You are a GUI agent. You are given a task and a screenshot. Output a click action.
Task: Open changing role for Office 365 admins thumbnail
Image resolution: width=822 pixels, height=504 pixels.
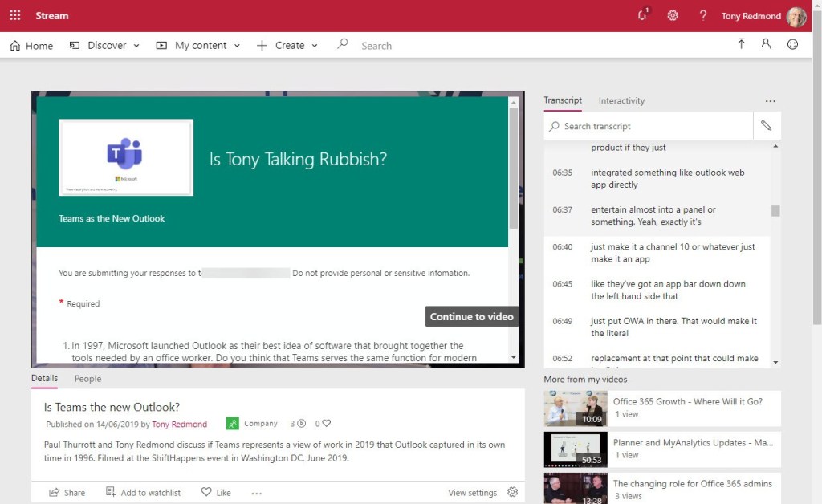[x=576, y=488]
